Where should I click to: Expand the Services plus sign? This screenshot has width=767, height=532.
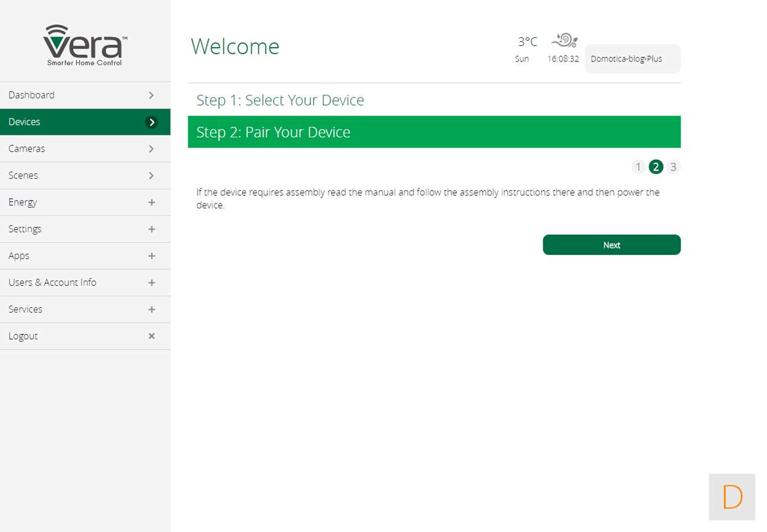[152, 310]
